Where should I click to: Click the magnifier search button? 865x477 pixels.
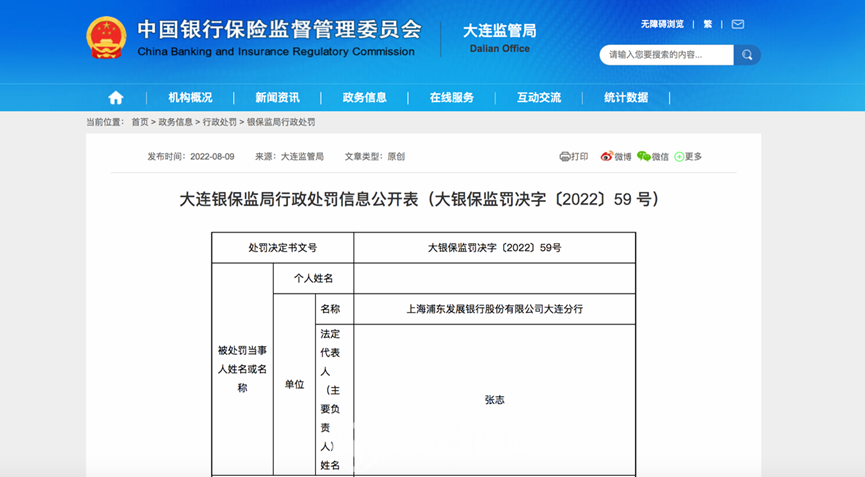tap(747, 55)
